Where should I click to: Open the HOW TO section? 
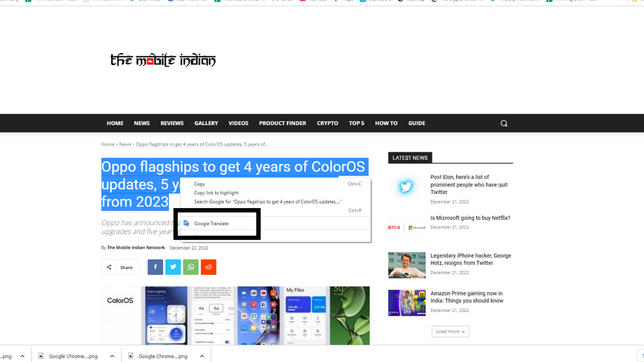coord(386,123)
